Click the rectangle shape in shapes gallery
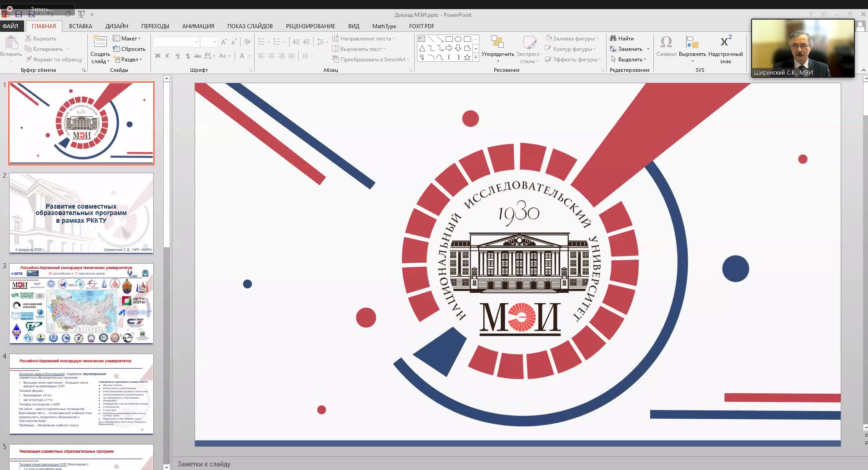Screen dimensions: 868x470 [449, 39]
